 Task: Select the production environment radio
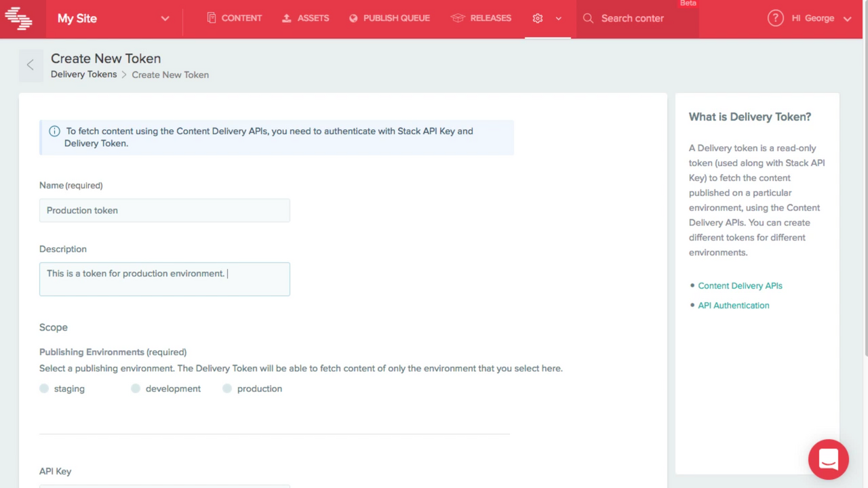227,388
